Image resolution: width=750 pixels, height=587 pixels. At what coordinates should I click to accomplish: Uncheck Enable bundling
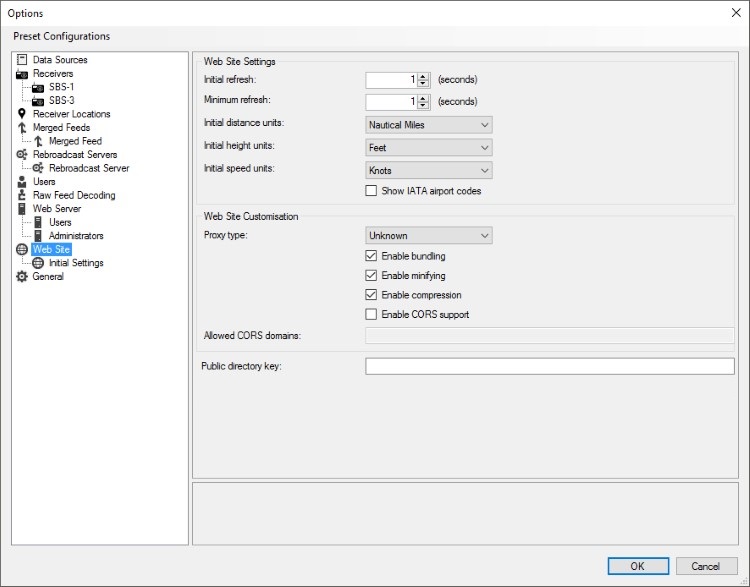[371, 256]
